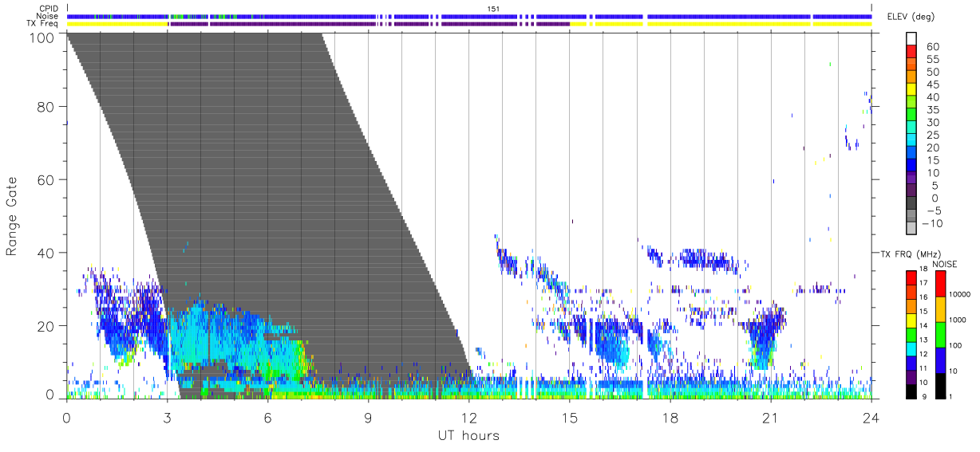The width and height of the screenshot is (980, 452).
Task: Click the black bottom segment of the TX FRQ bar
Action: pos(912,392)
